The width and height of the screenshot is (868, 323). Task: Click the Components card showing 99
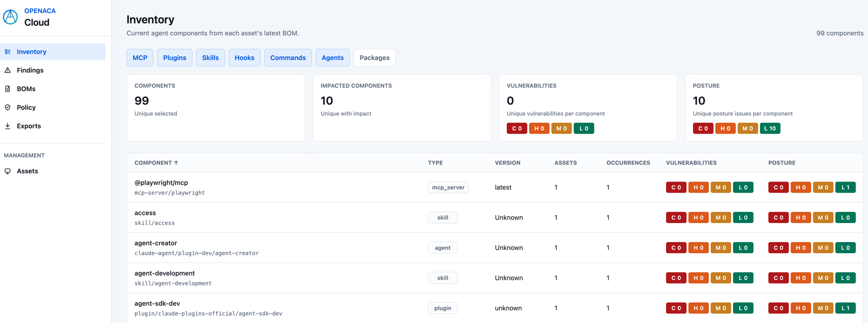[x=216, y=108]
